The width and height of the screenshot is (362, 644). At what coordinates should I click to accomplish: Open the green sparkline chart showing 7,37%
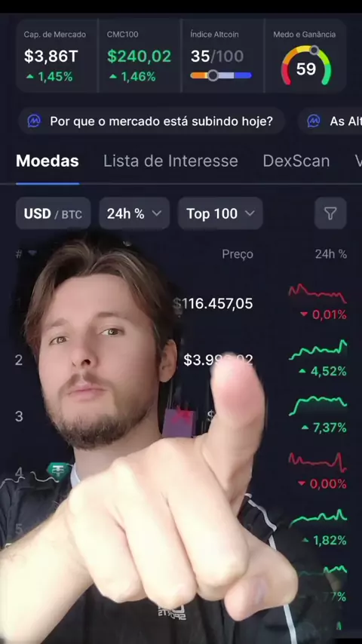pyautogui.click(x=318, y=406)
